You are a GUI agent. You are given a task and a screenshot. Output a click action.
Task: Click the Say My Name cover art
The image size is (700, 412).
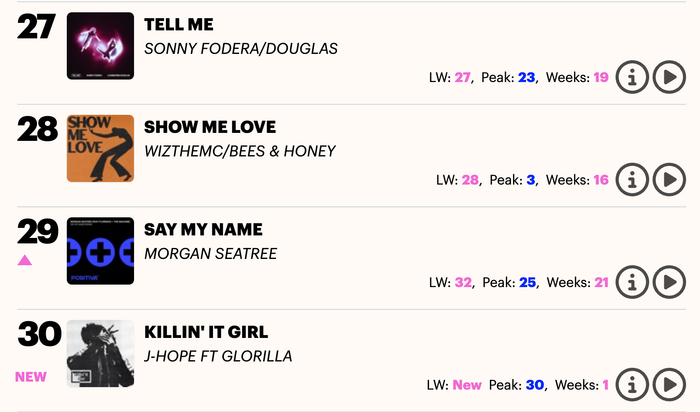(100, 251)
